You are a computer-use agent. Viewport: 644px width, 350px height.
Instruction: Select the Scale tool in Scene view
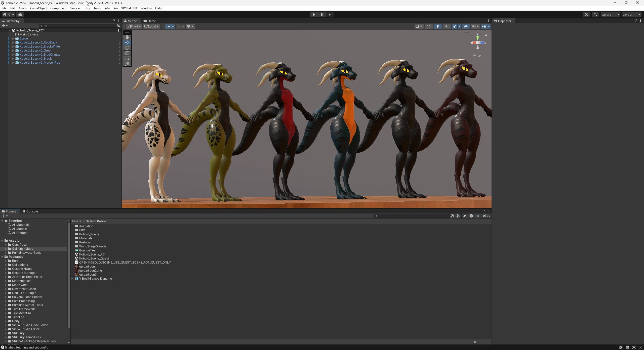click(x=127, y=53)
